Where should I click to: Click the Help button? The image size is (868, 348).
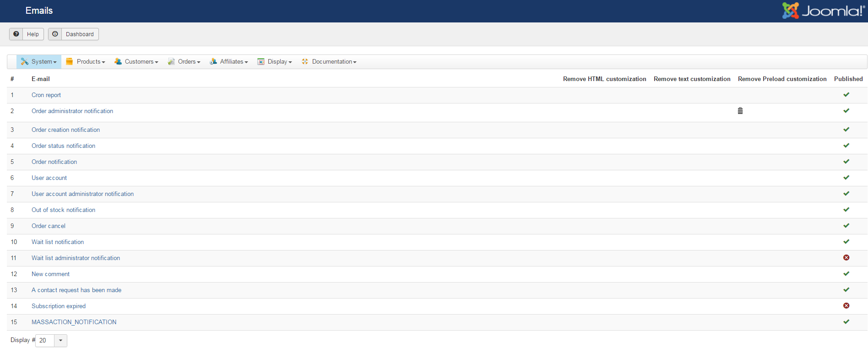pyautogui.click(x=27, y=34)
